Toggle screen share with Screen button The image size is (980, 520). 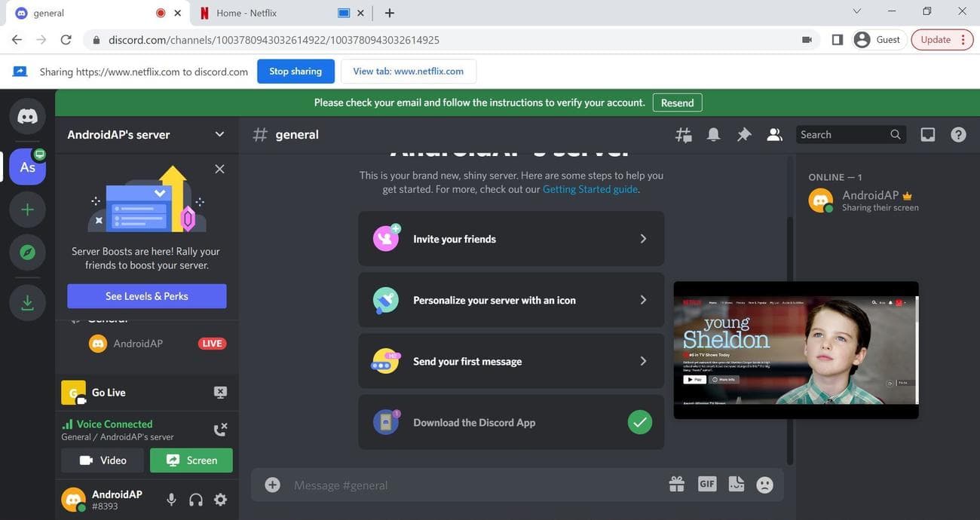191,460
